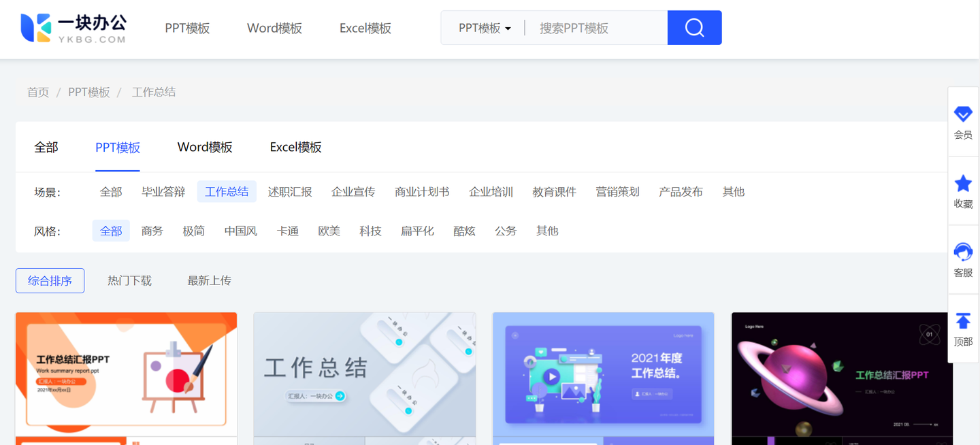Click the blue search magnifier button
This screenshot has height=445, width=980.
click(x=694, y=28)
